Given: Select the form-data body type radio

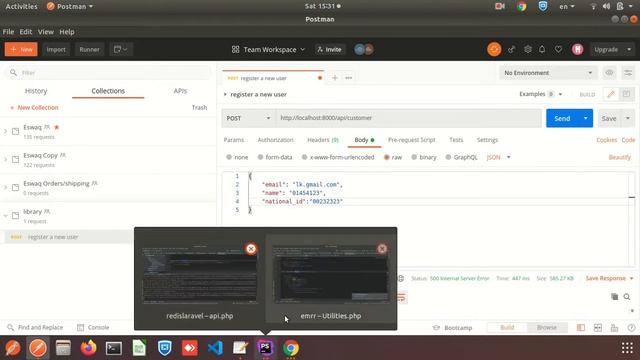Looking at the screenshot, I should coord(260,157).
